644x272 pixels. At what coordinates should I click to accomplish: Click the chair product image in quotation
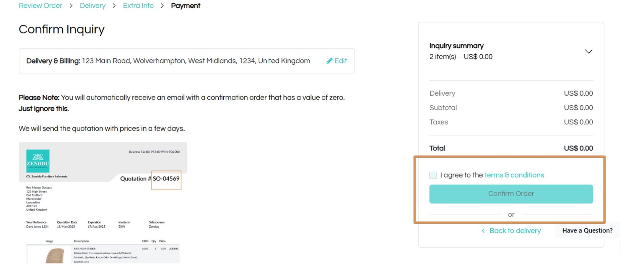(55, 256)
